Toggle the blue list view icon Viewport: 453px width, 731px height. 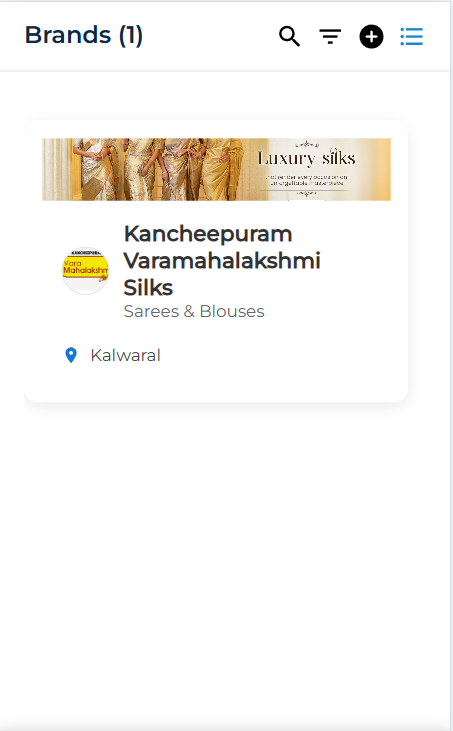412,36
